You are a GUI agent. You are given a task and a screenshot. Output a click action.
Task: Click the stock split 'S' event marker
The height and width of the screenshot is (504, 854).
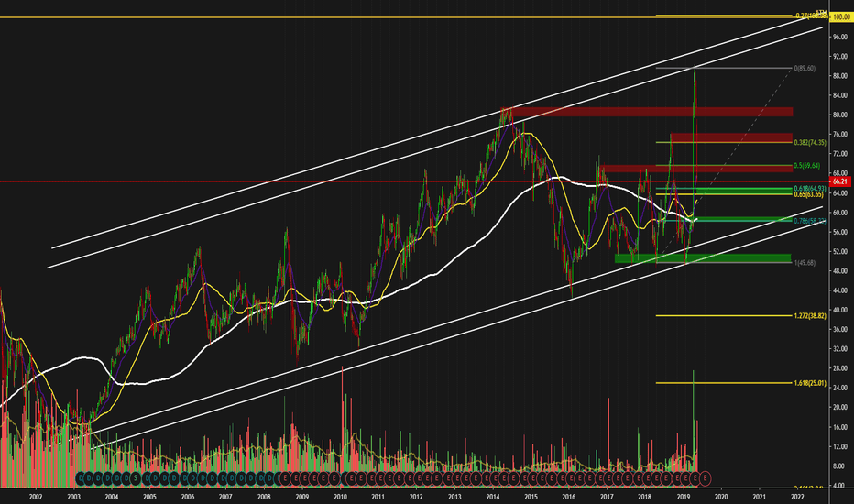[136, 478]
